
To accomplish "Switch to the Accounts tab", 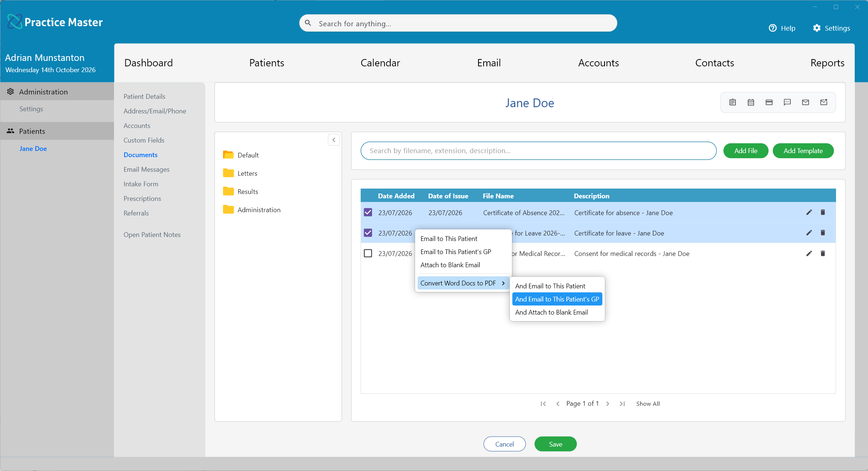I will pos(598,63).
